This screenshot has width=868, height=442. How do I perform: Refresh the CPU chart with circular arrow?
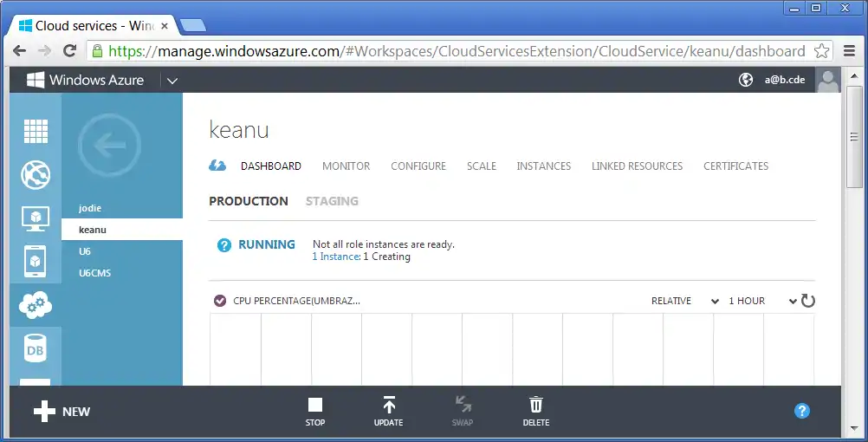(x=807, y=301)
